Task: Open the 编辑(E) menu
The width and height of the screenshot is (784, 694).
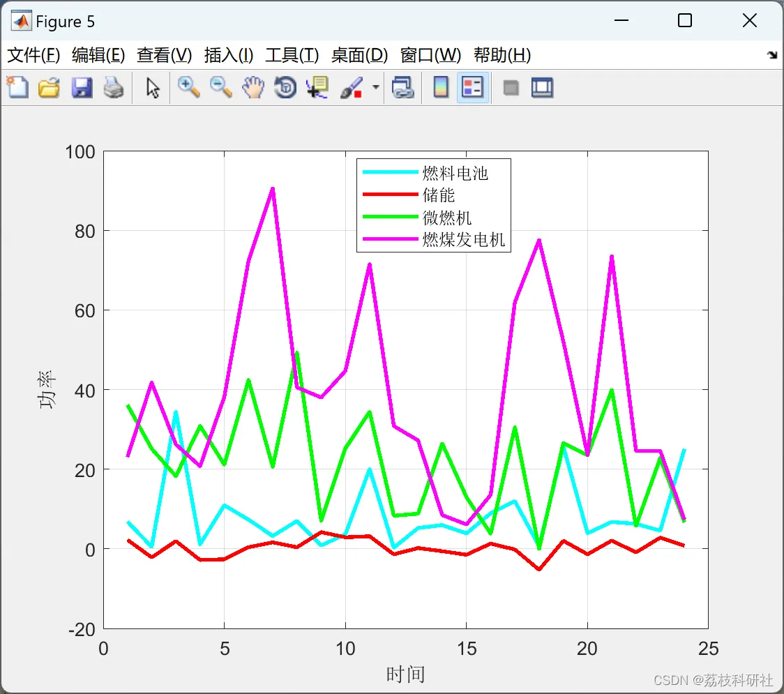Action: pos(98,55)
